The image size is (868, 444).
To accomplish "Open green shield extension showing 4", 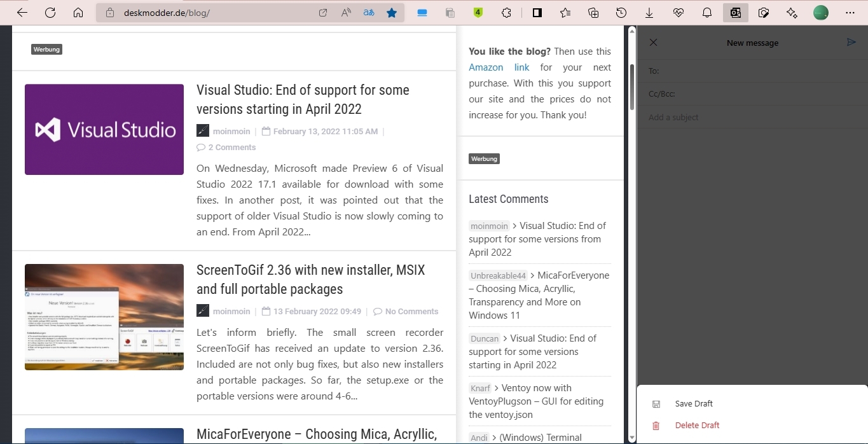I will (478, 13).
